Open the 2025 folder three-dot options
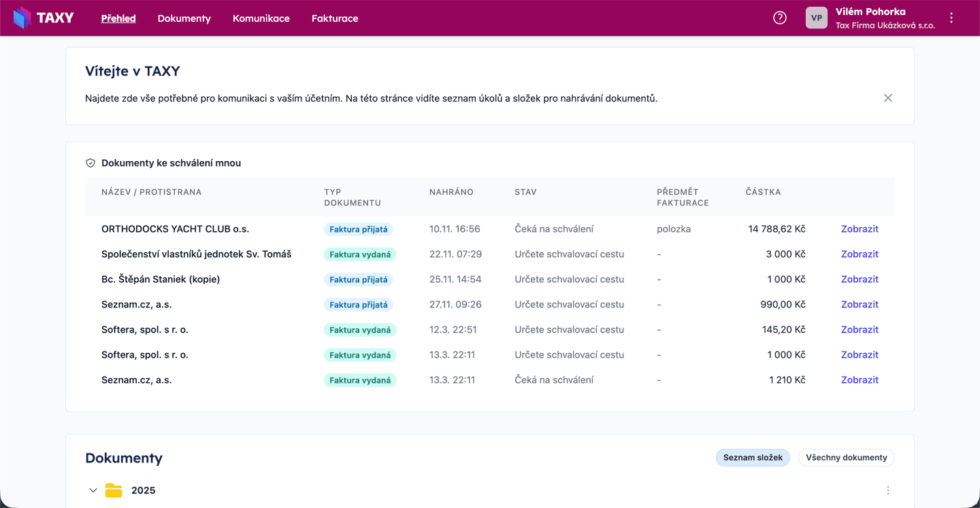The image size is (980, 508). (887, 490)
